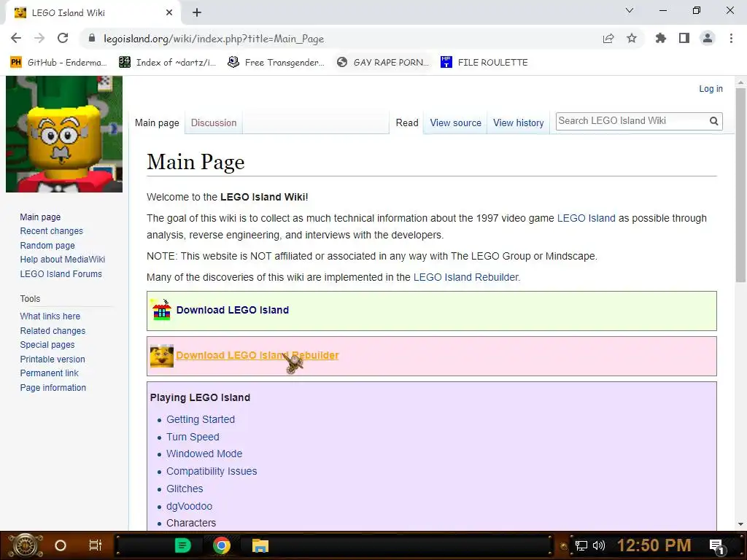Switch to the Discussion tab
Viewport: 747px width, 560px height.
point(214,122)
